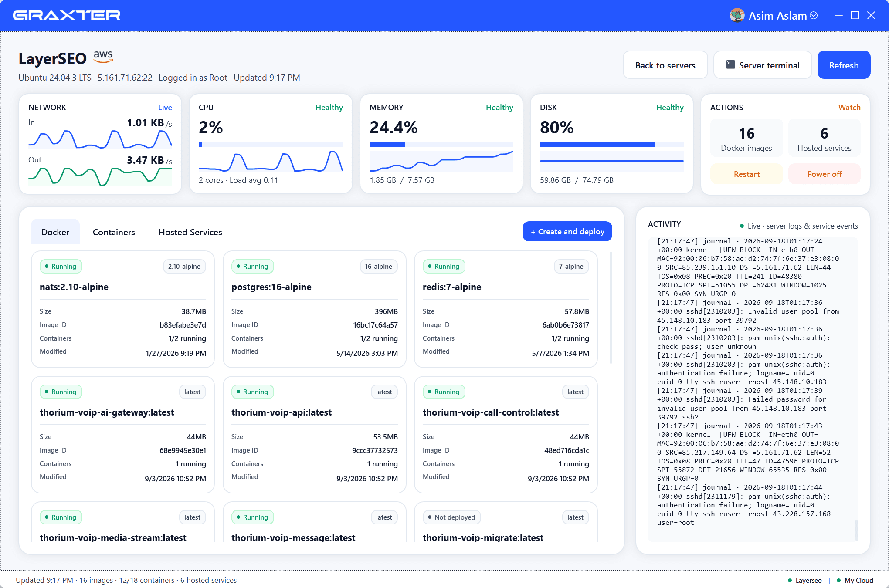Switch to the Docker tab
The width and height of the screenshot is (889, 588).
click(55, 232)
